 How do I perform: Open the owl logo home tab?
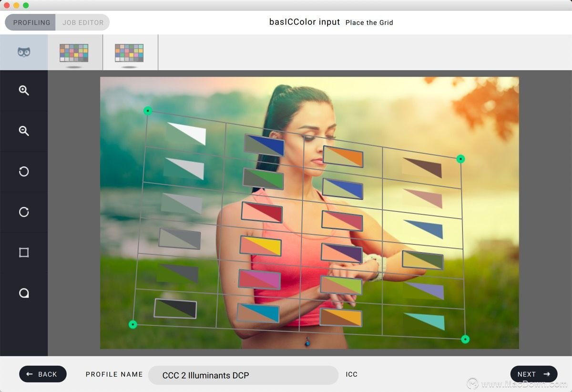point(24,52)
